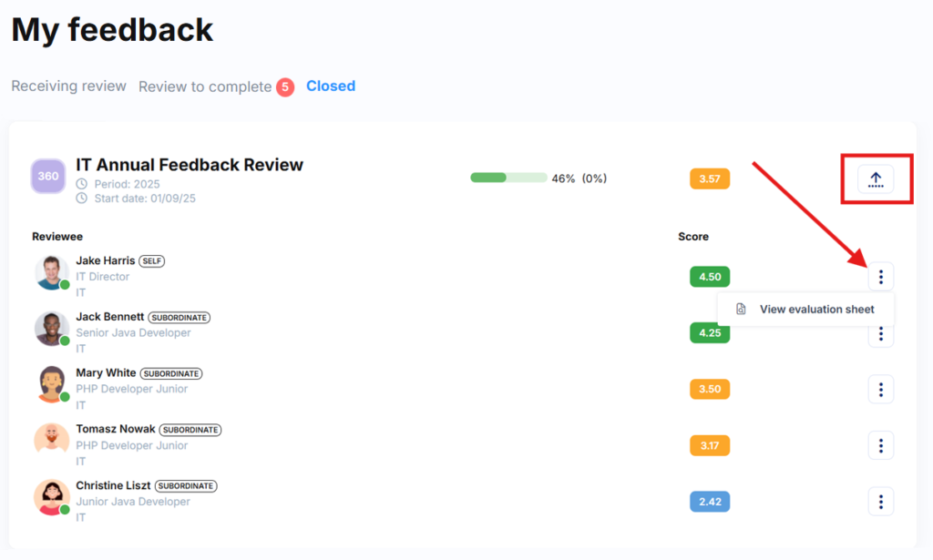Click Tomasz Nowak profile avatar
This screenshot has height=560, width=933.
(52, 441)
